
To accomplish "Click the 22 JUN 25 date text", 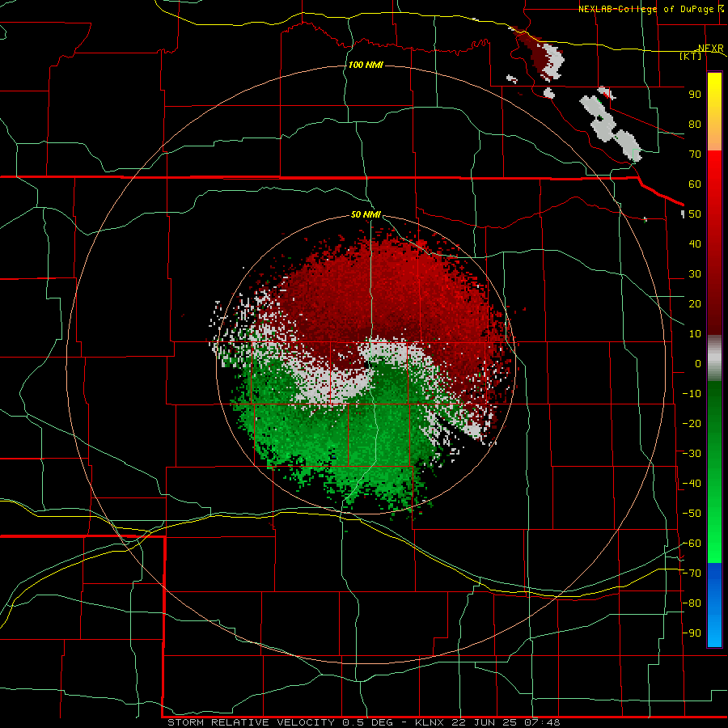I will 484,722.
